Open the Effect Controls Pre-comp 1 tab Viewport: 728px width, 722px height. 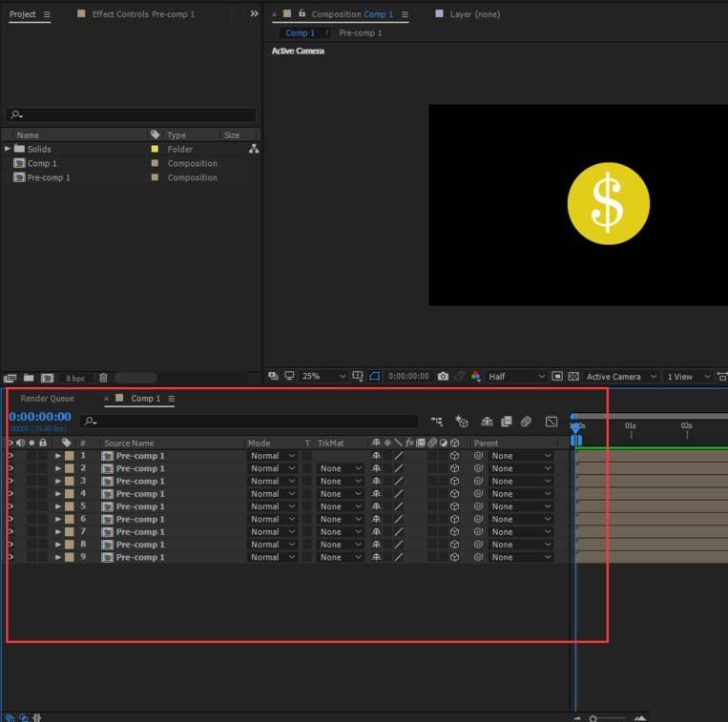[143, 14]
